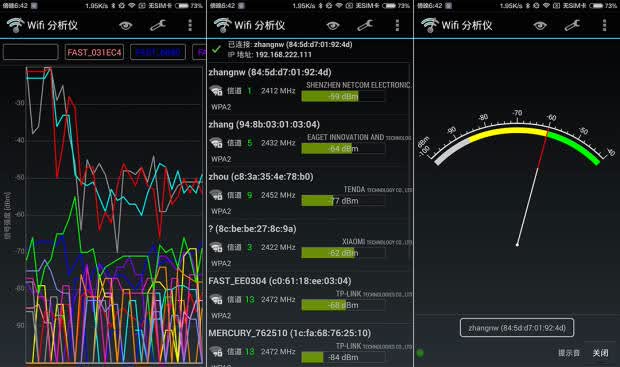Select the blue network label tab

click(158, 52)
